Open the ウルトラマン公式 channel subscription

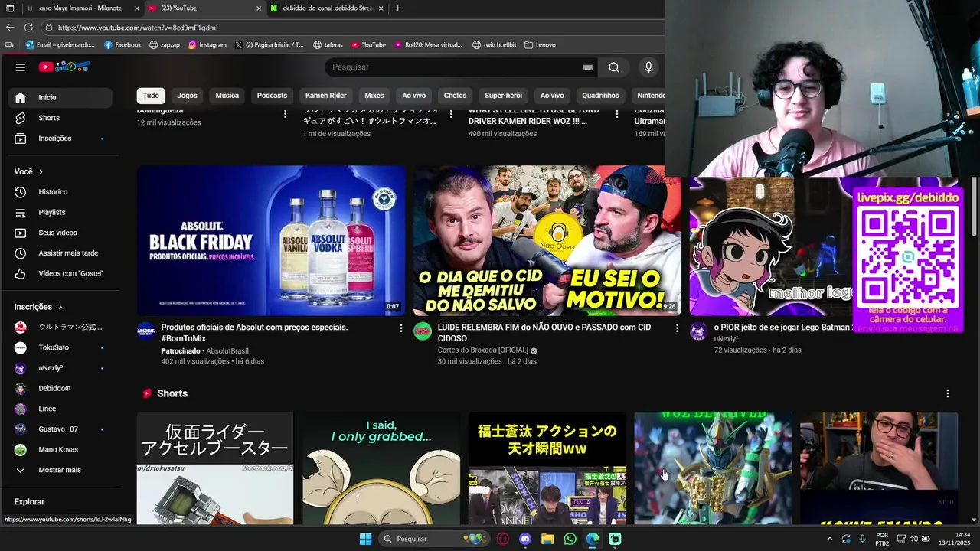pyautogui.click(x=60, y=327)
